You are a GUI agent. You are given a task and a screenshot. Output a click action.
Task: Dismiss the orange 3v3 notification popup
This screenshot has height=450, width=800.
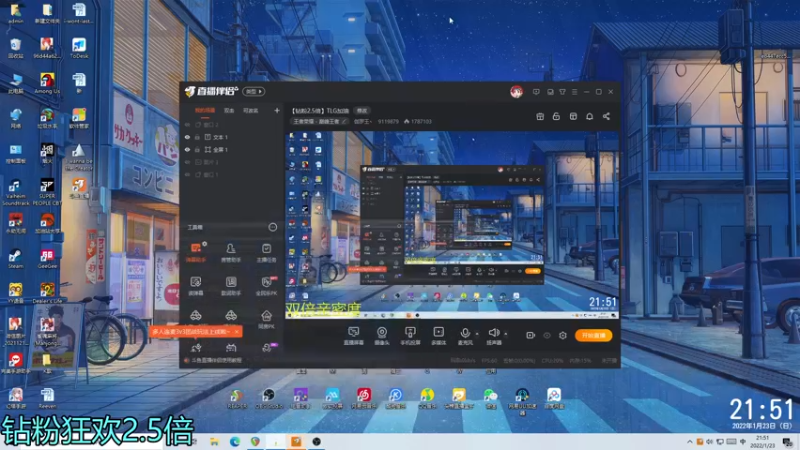[x=237, y=332]
